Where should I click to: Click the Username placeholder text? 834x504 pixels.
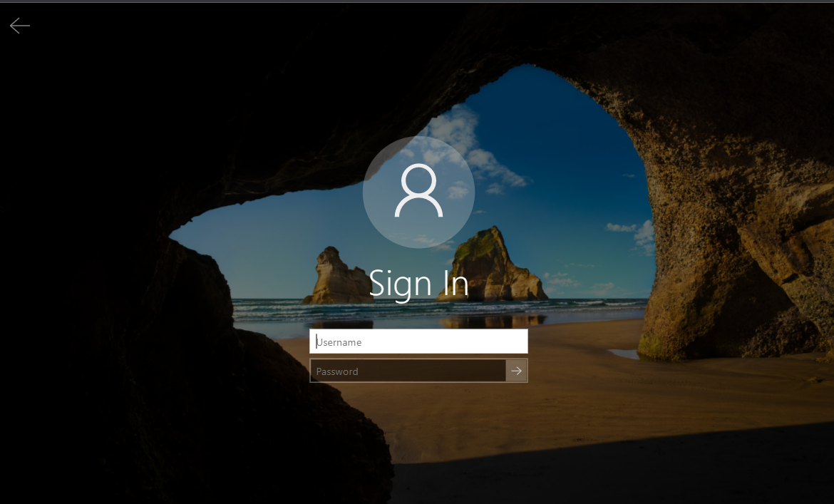pyautogui.click(x=340, y=342)
